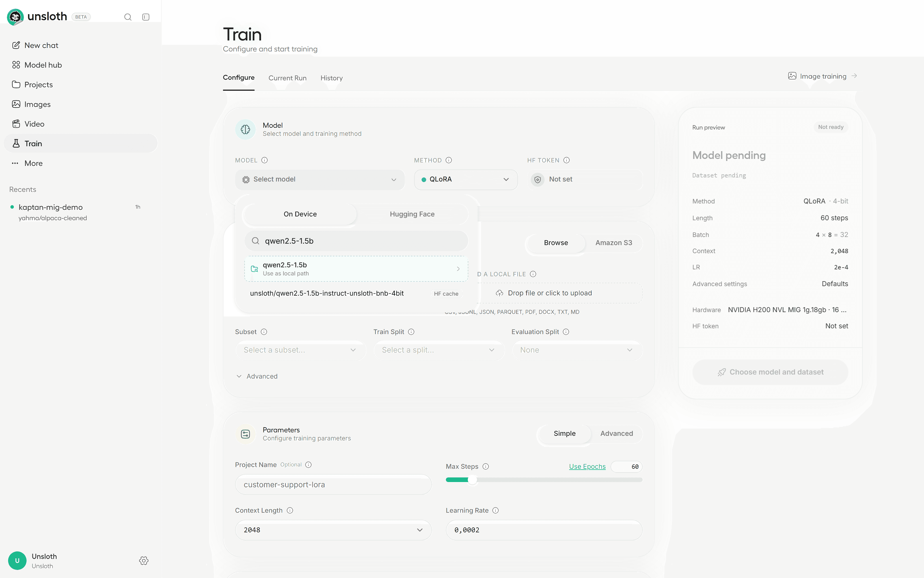The height and width of the screenshot is (578, 924).
Task: Select unsloth/qwen2.5-1.5b-instruct-unsloth-bnb-4bit cached model
Action: (356, 294)
